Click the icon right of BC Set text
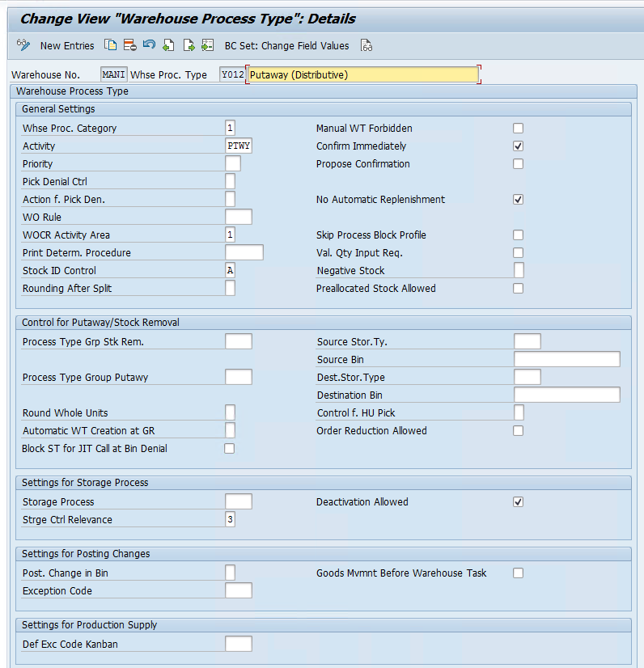The image size is (644, 668). pyautogui.click(x=366, y=45)
